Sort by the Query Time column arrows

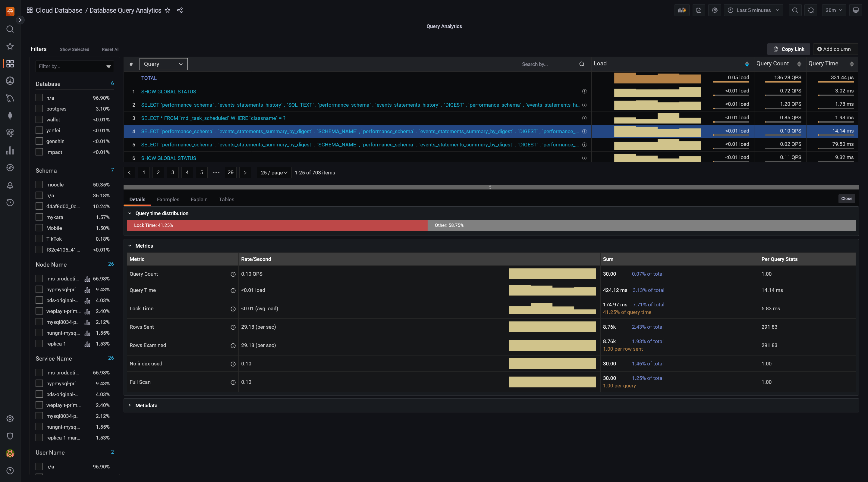[x=851, y=64]
